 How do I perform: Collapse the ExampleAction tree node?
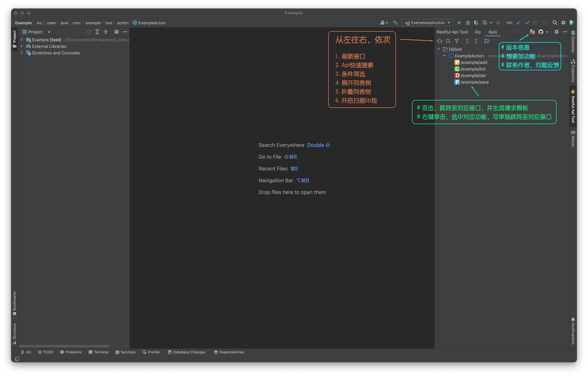coord(444,56)
